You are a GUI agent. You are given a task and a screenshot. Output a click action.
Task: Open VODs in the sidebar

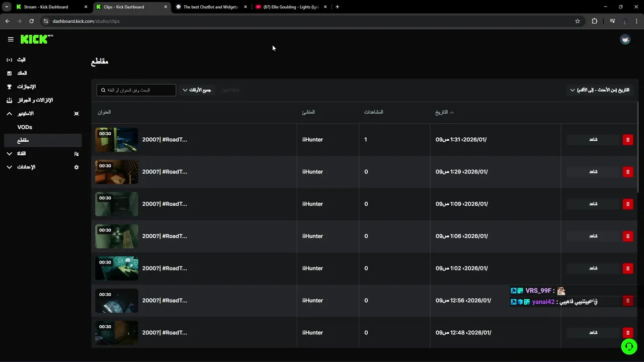coord(25,127)
